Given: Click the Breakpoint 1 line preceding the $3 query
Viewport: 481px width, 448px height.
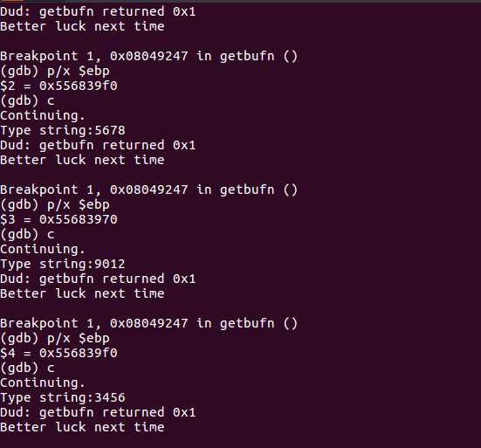Looking at the screenshot, I should coord(148,190).
